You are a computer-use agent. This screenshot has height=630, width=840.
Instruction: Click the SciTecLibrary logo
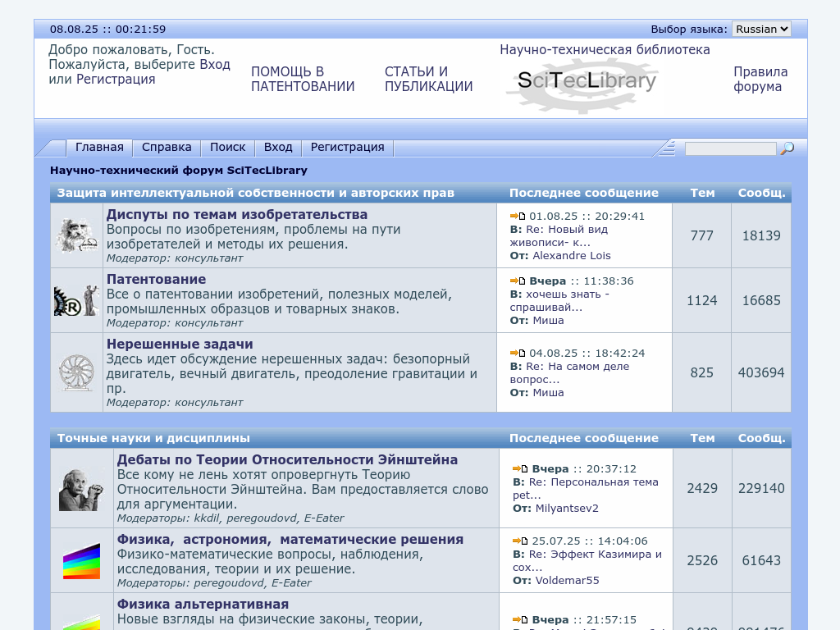(586, 82)
